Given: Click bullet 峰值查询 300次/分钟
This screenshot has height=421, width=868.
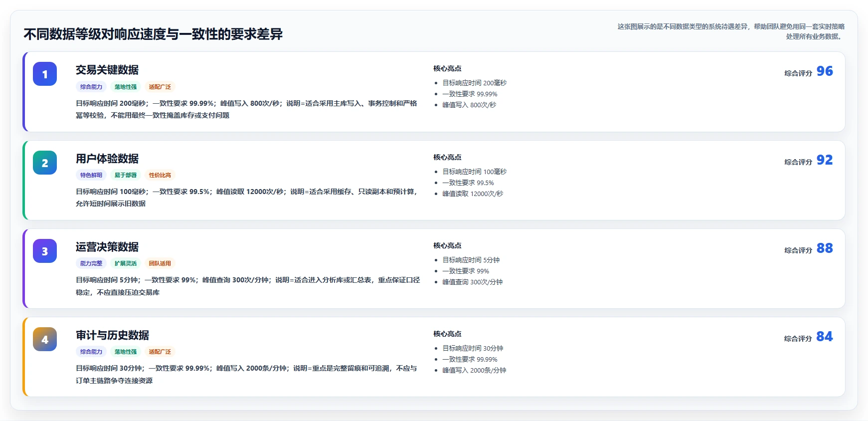Looking at the screenshot, I should click(473, 282).
